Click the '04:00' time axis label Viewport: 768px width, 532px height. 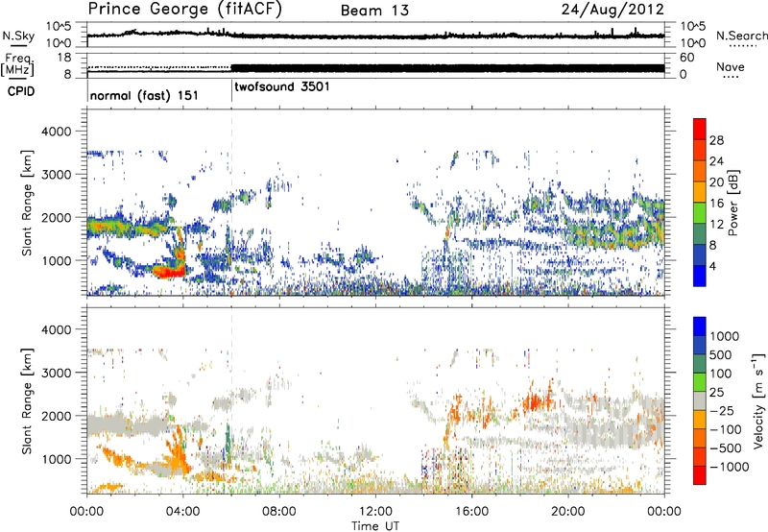pyautogui.click(x=182, y=512)
